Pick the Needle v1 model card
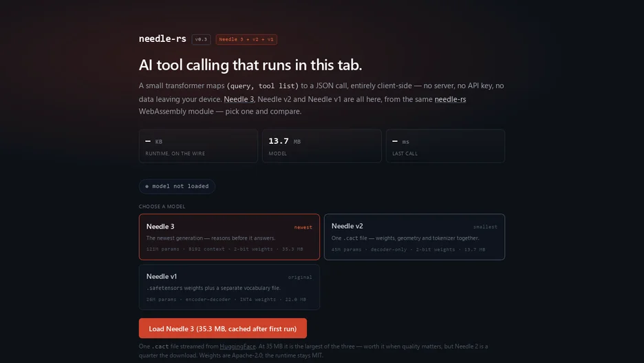Viewport: 644px width, 363px height. [229, 287]
